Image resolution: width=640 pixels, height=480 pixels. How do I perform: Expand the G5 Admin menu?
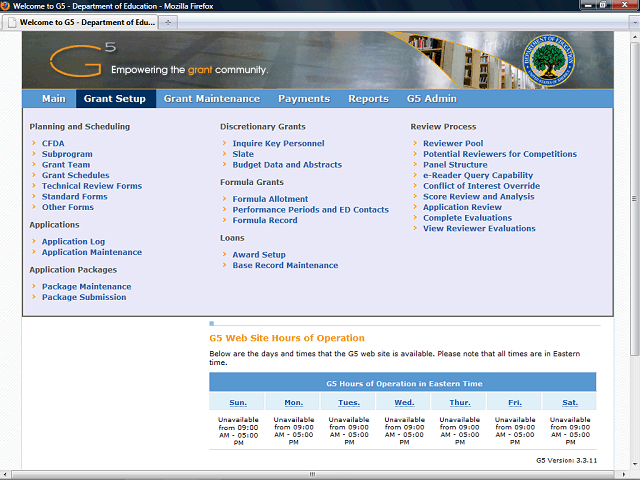(431, 99)
